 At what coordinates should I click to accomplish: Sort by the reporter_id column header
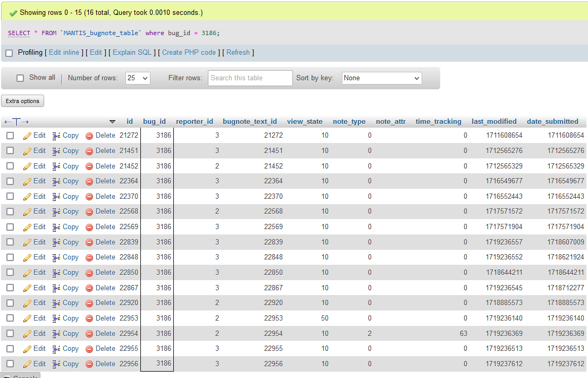tap(194, 121)
